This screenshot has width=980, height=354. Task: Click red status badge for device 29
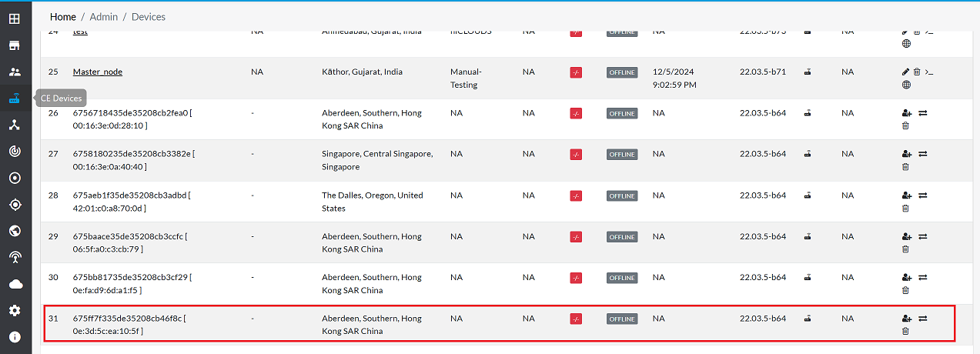pyautogui.click(x=576, y=237)
